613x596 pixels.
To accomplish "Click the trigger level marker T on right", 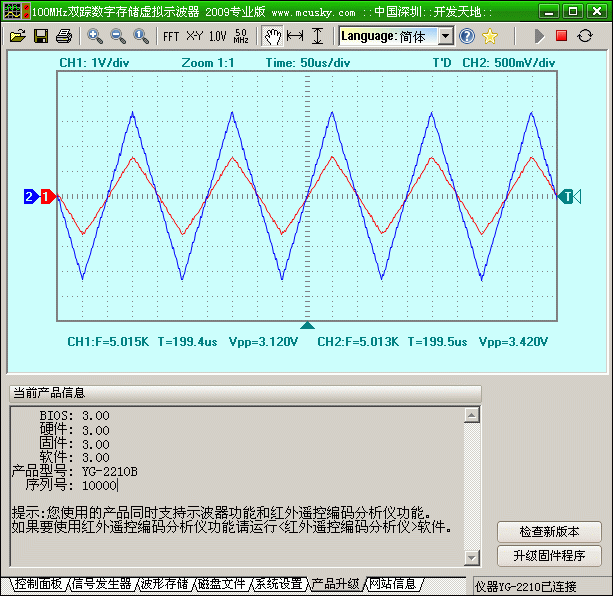I will [568, 197].
